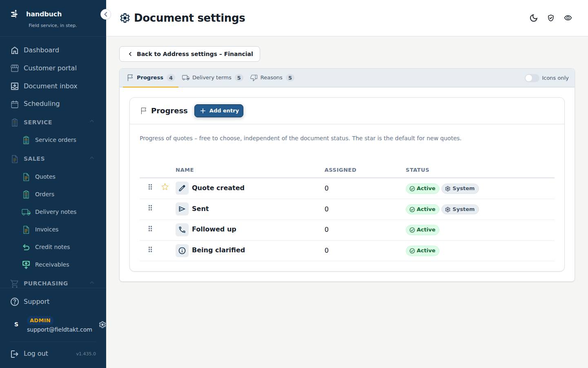Screen dimensions: 588x368
Task: Collapse the sidebar with the chevron button
Action: tap(105, 14)
